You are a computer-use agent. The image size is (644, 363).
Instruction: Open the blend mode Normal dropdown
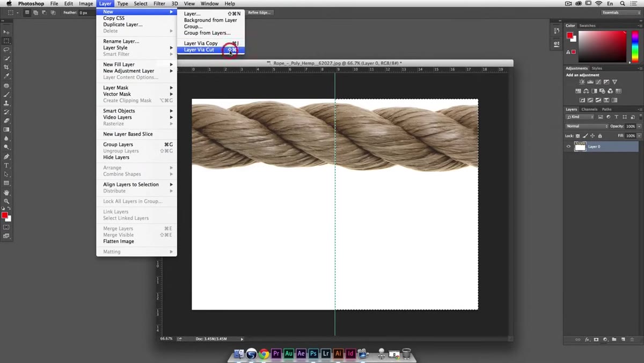pyautogui.click(x=587, y=126)
